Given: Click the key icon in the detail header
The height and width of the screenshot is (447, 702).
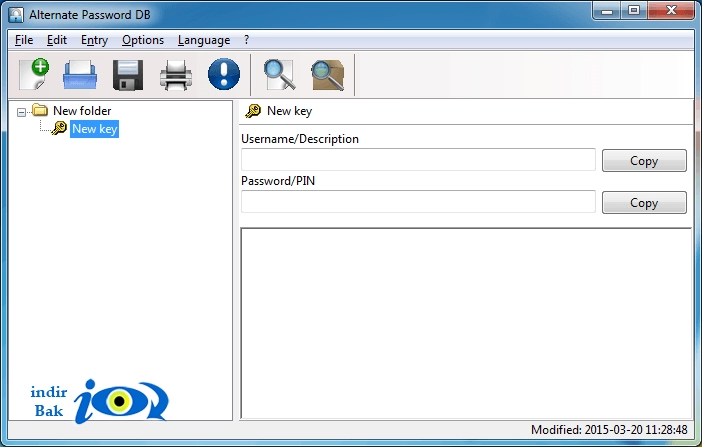Looking at the screenshot, I should (253, 111).
